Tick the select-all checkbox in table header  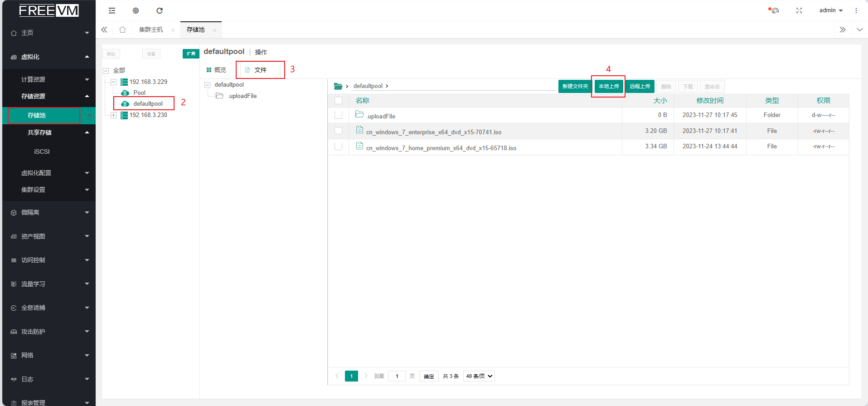[338, 101]
